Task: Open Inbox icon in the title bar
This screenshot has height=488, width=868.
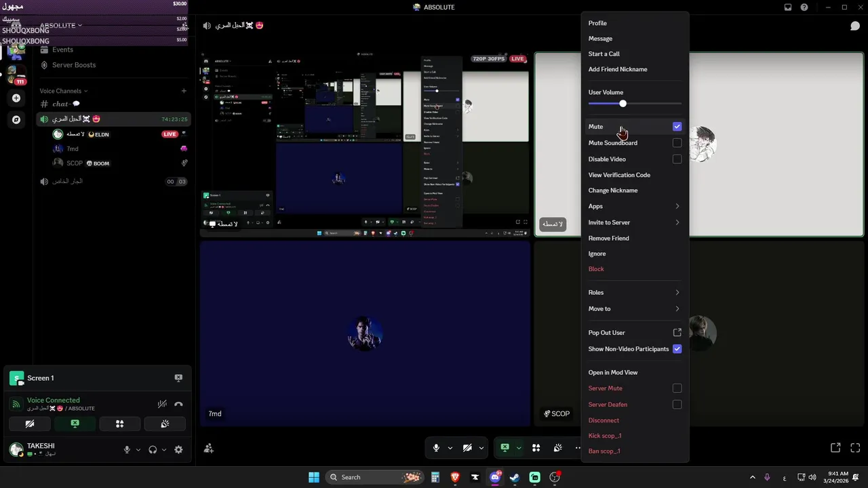Action: [788, 7]
